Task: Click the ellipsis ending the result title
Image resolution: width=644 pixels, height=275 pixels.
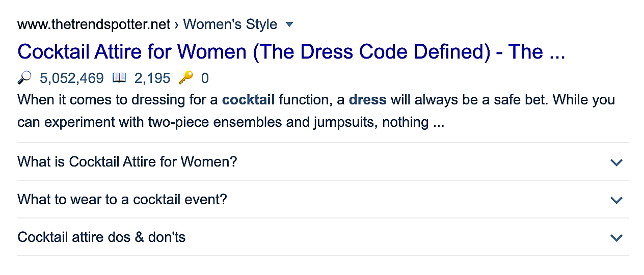Action: (x=557, y=52)
